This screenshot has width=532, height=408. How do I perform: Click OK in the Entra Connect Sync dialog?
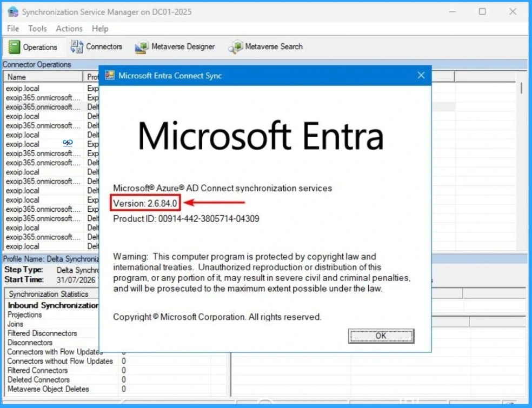[x=381, y=336]
